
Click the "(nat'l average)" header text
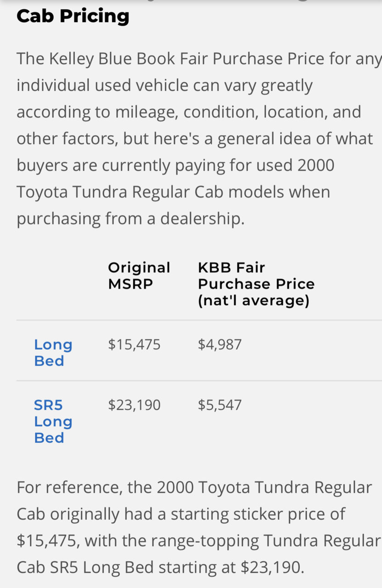pos(253,301)
